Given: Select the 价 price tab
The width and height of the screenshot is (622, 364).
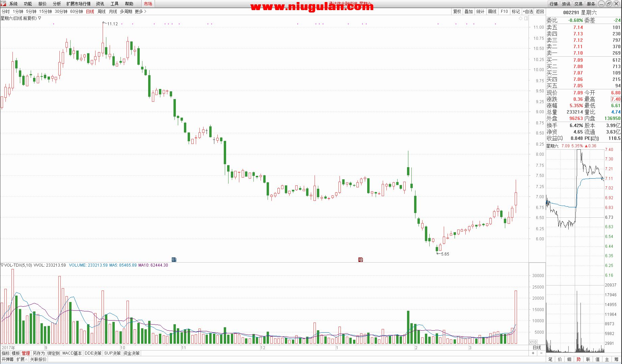Looking at the screenshot, I should point(560,359).
